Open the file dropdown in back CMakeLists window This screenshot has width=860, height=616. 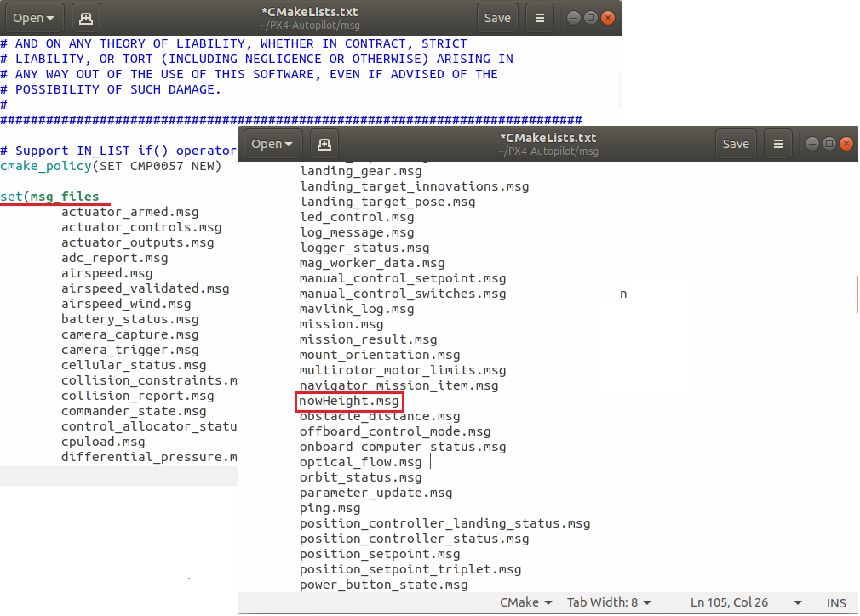(33, 18)
